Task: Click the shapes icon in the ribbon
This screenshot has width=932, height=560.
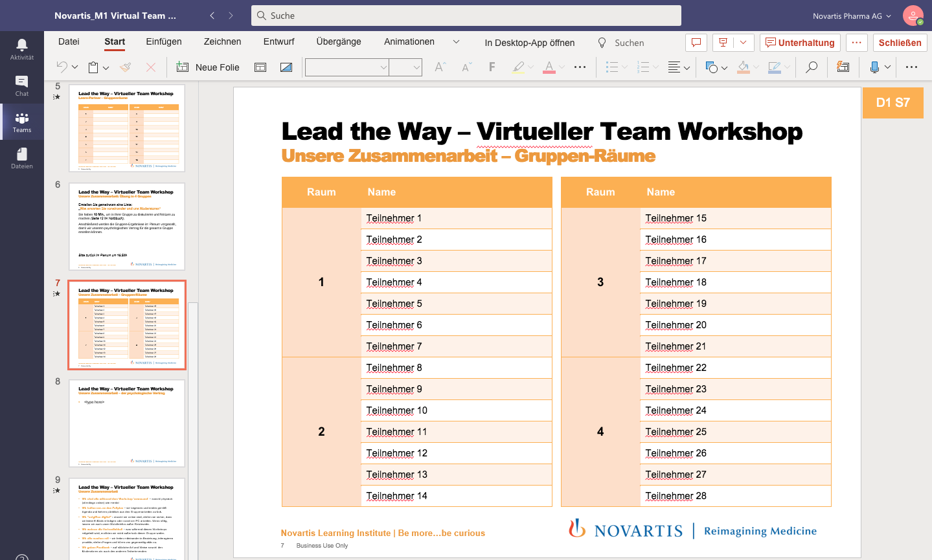Action: tap(712, 67)
